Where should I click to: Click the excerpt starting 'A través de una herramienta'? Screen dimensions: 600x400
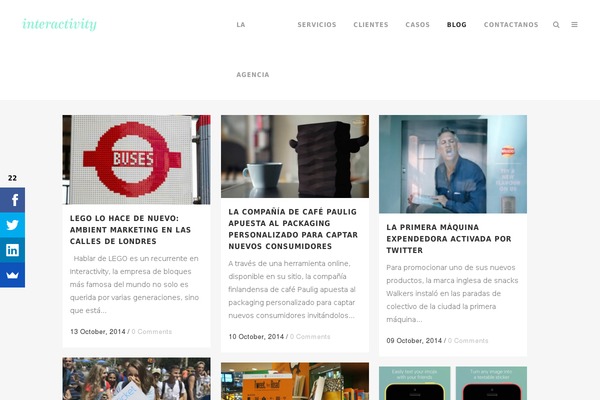(x=292, y=289)
